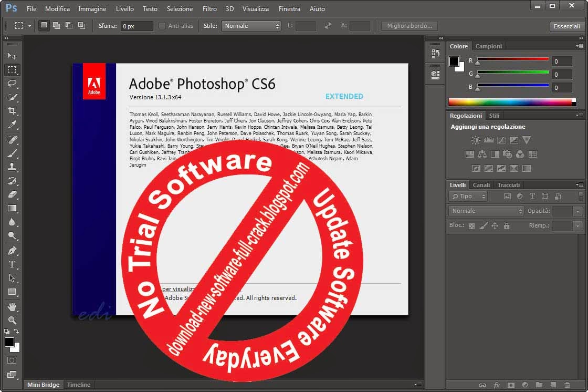Open the blending mode Normale dropdown

[x=486, y=211]
